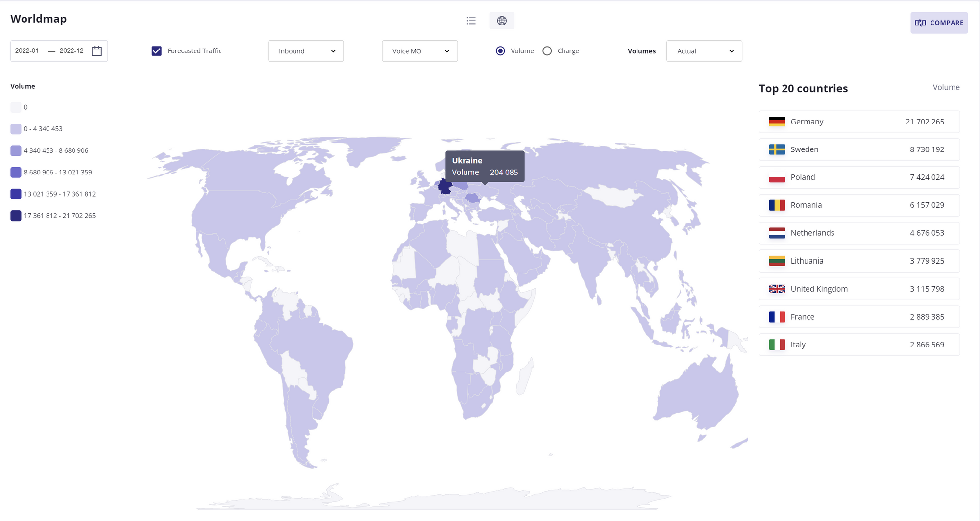The width and height of the screenshot is (980, 521).
Task: Click the Volume column header in Top 20
Action: [x=946, y=87]
